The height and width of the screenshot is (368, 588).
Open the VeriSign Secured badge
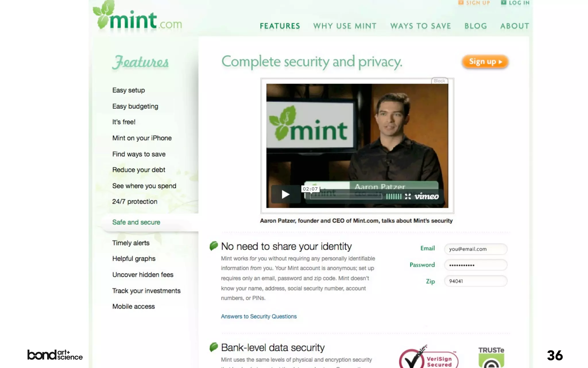click(x=429, y=356)
